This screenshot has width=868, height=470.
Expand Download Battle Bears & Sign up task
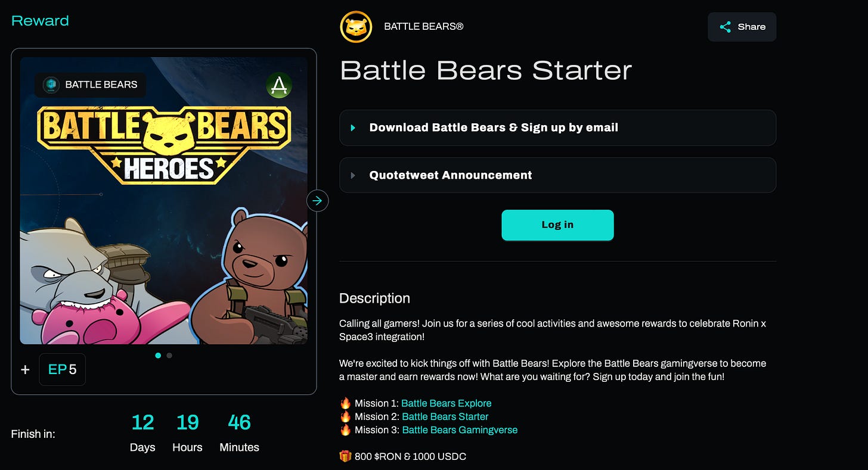557,127
